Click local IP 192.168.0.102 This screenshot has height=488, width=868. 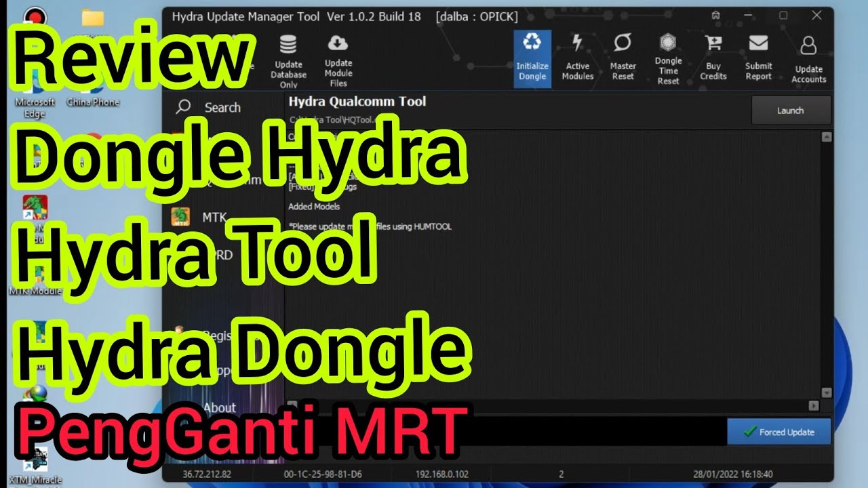pos(441,474)
